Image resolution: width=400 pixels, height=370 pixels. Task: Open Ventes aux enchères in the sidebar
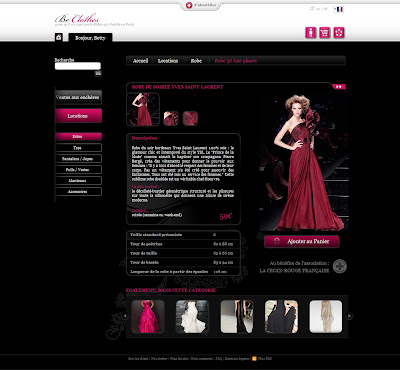(78, 97)
